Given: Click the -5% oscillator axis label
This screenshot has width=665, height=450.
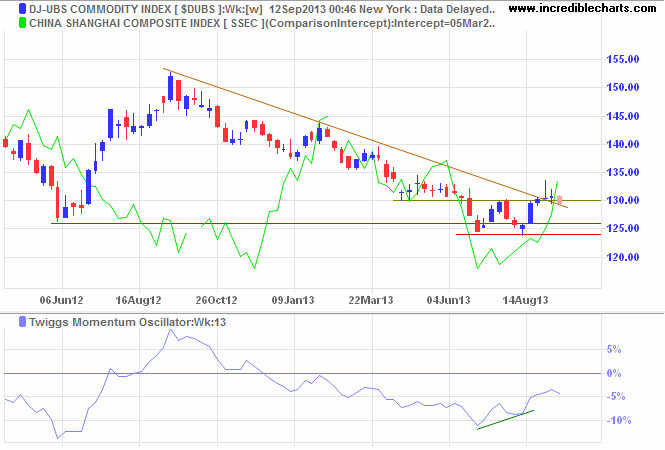Looking at the screenshot, I should click(x=616, y=397).
